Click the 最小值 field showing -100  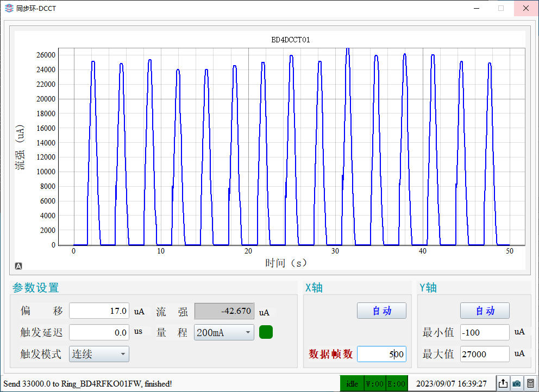click(485, 332)
